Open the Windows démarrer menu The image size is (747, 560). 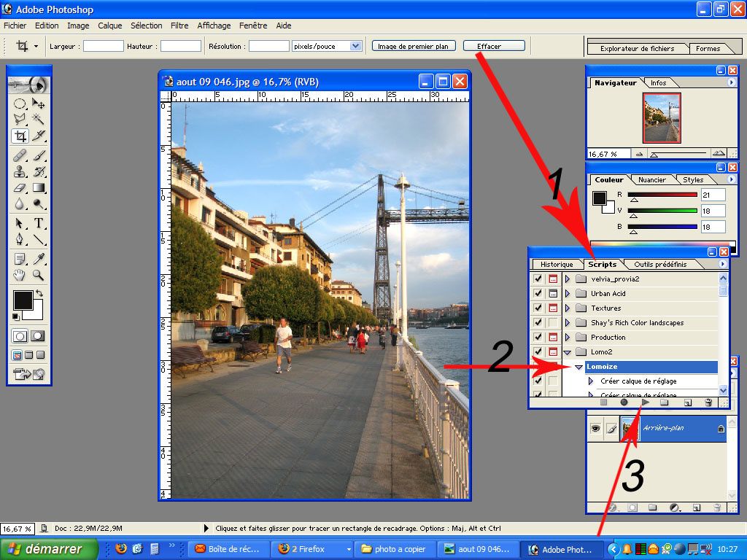(x=49, y=549)
